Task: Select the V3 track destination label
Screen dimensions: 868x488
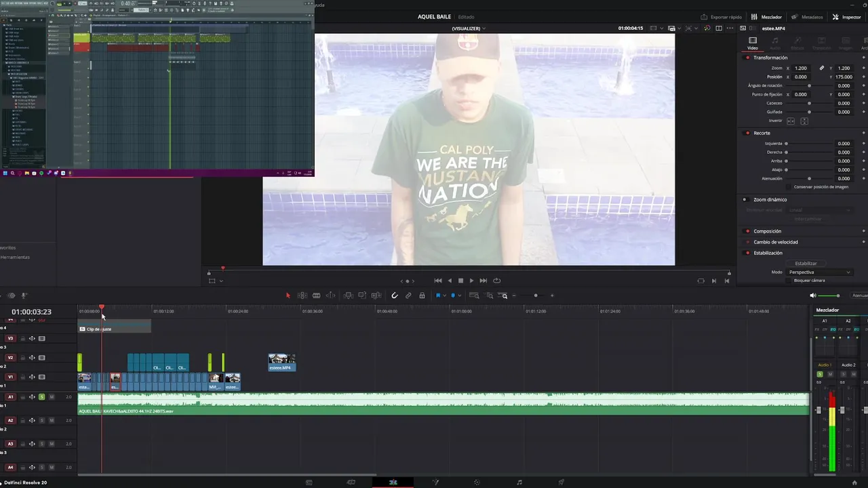Action: click(10, 338)
